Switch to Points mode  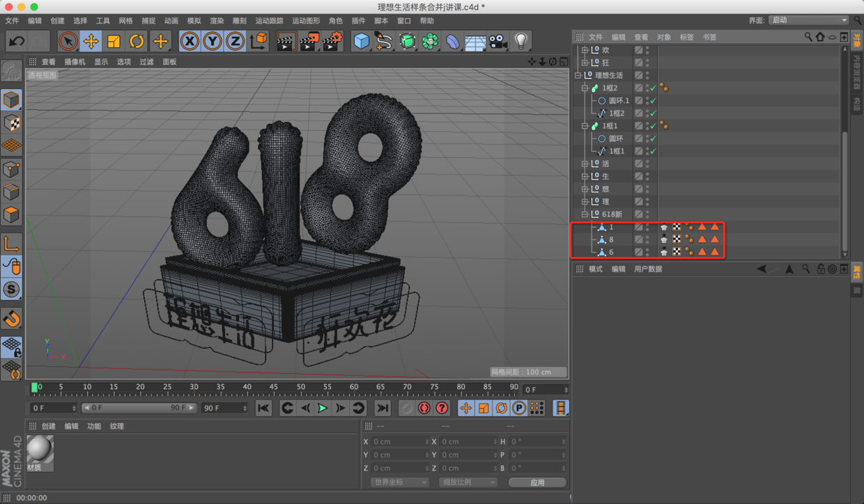click(x=11, y=169)
